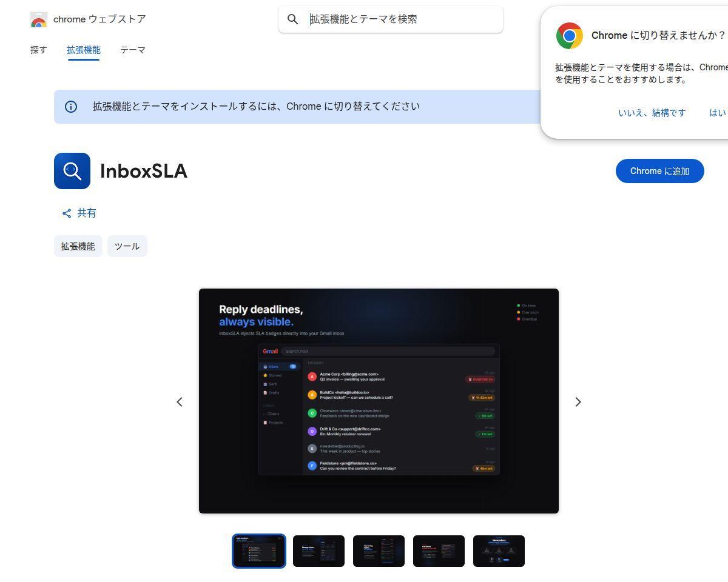Switch to the テーマ tab

(x=133, y=50)
